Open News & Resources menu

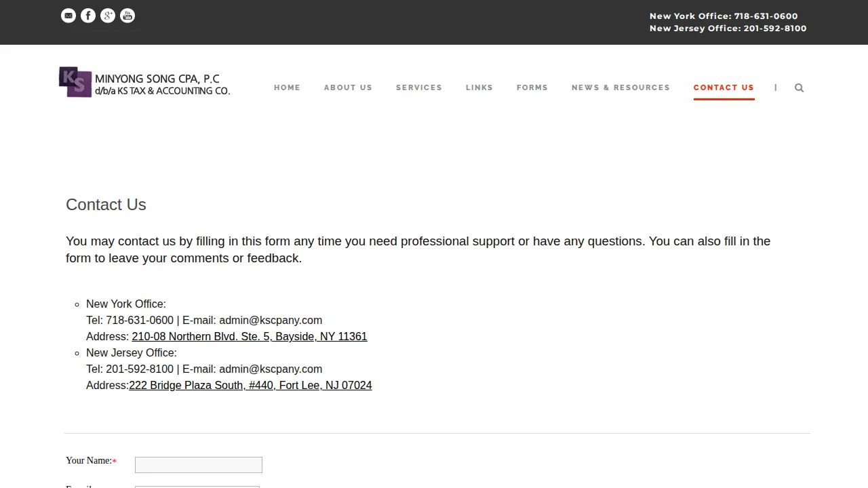click(x=620, y=87)
